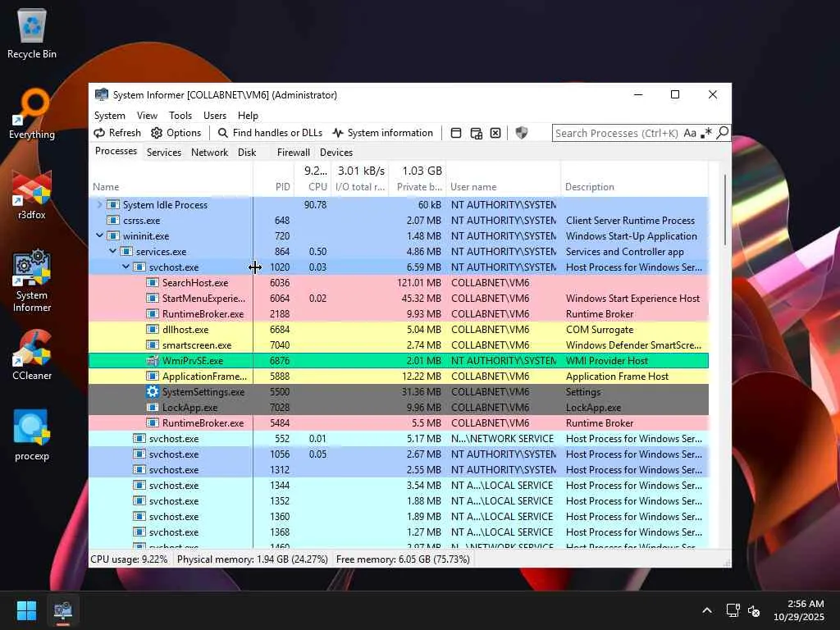This screenshot has height=630, width=840.
Task: Expand the System Idle Process node
Action: (99, 204)
